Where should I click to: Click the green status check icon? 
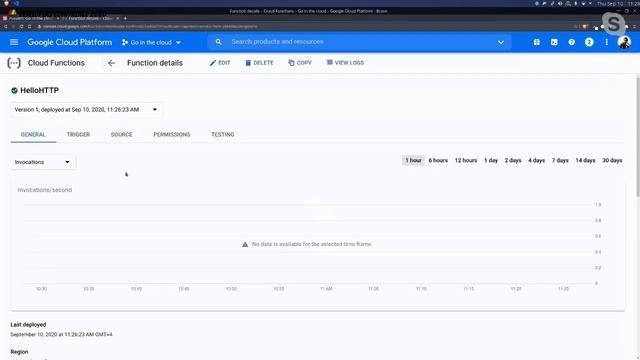(14, 90)
